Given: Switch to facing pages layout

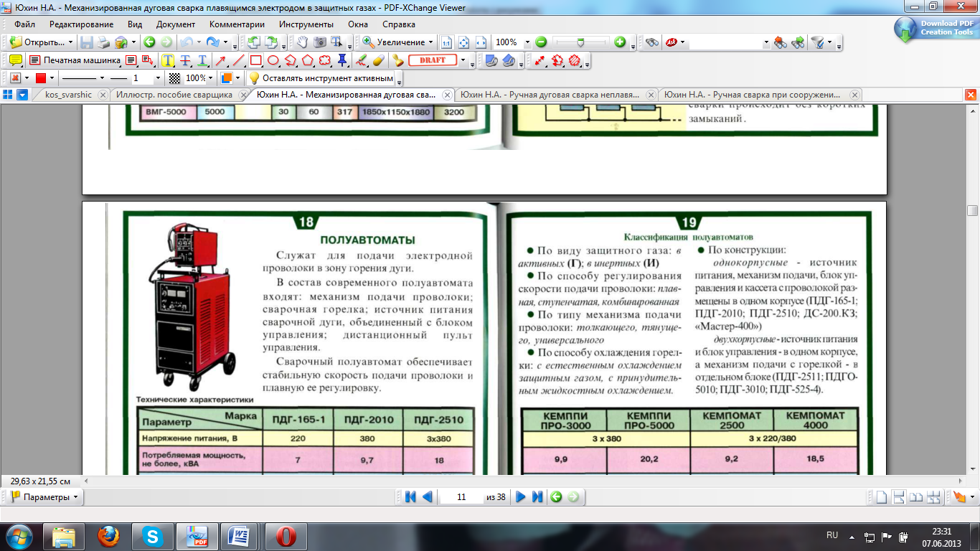Looking at the screenshot, I should 916,496.
